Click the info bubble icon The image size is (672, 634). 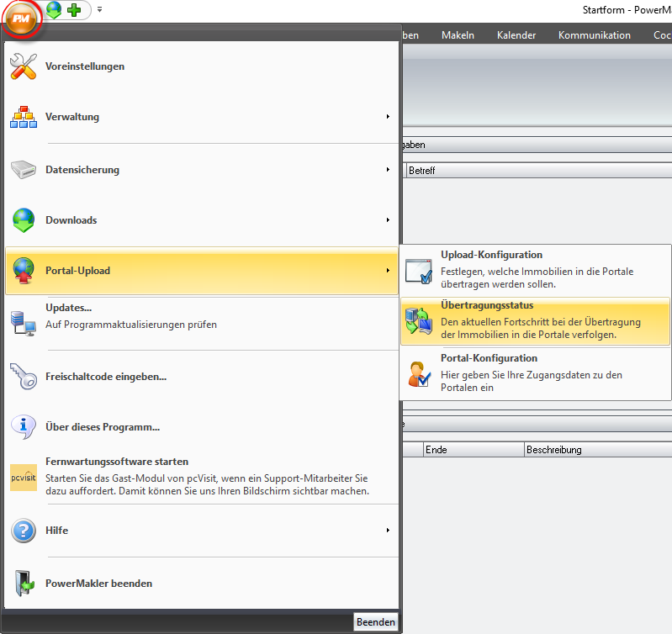click(x=24, y=427)
